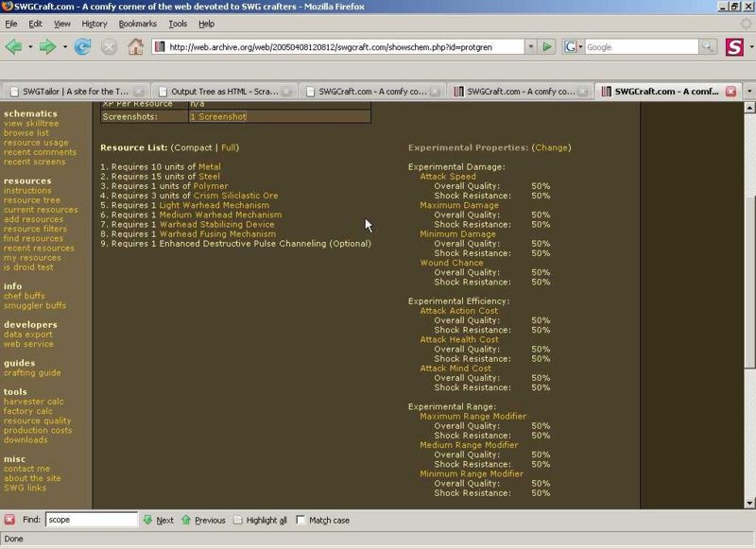Click the Find text input field
Viewport: 756px width, 549px height.
(x=91, y=520)
